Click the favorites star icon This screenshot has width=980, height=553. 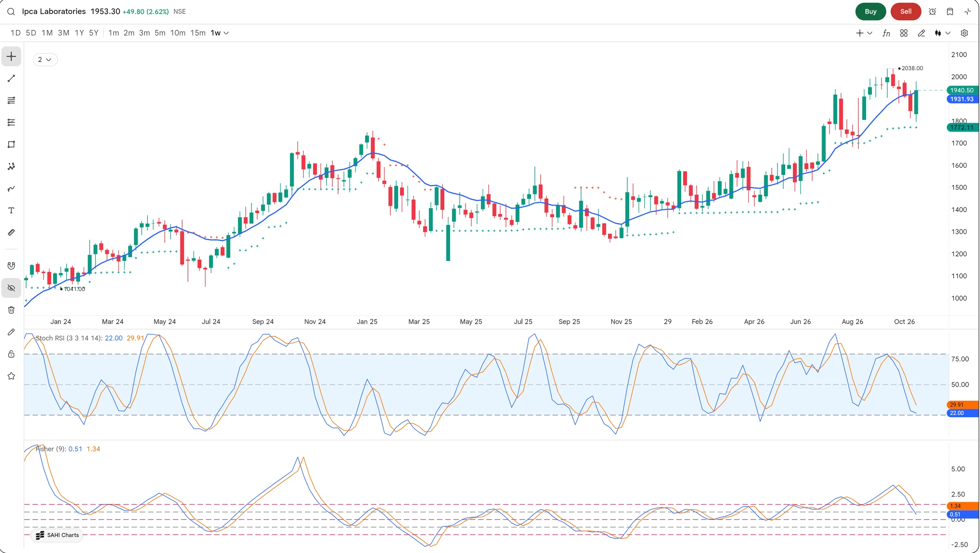tap(11, 376)
